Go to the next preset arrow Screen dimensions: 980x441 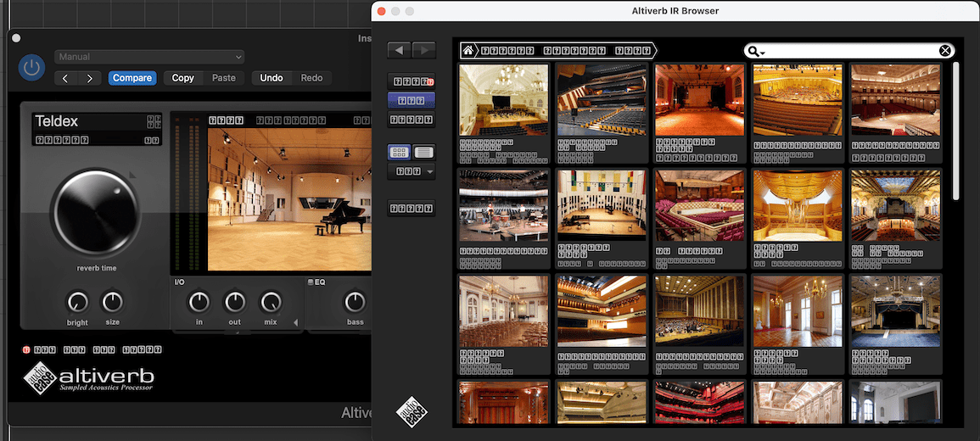coord(90,78)
